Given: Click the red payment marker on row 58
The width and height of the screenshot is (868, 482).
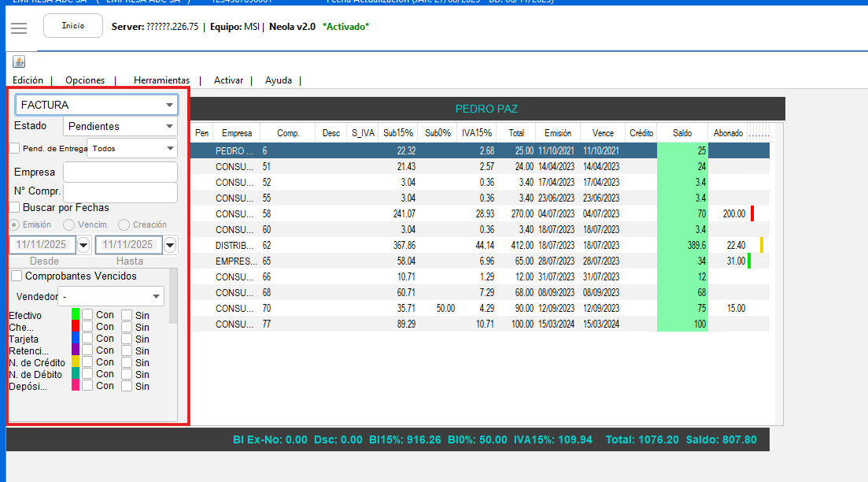Looking at the screenshot, I should (752, 213).
